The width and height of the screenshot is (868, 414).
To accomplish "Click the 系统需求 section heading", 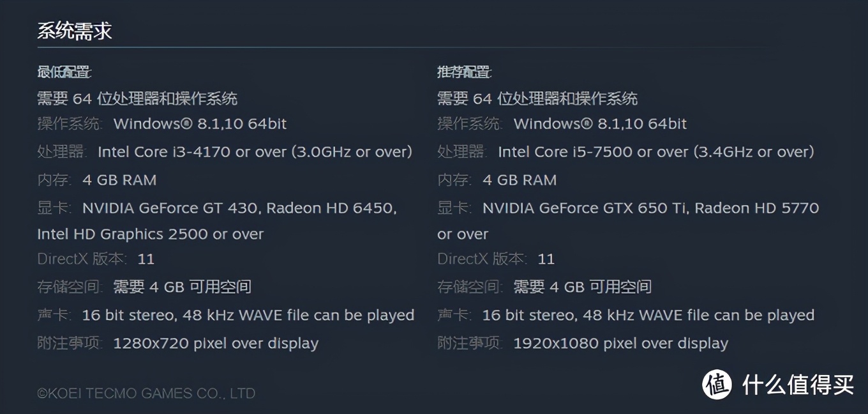I will (x=75, y=31).
